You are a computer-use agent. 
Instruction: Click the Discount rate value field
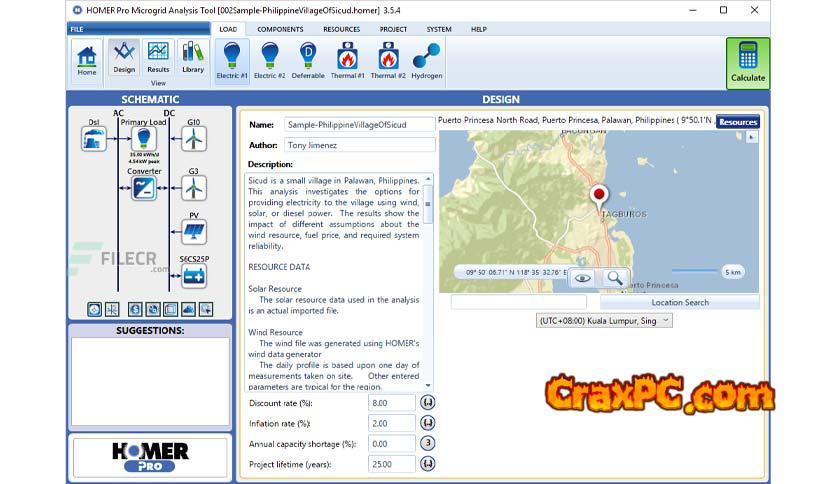pos(391,403)
